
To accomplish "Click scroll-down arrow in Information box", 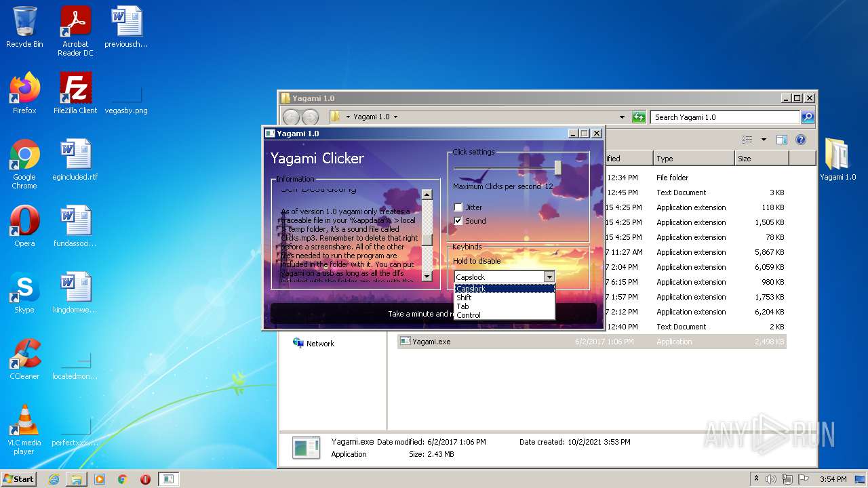I will point(427,276).
